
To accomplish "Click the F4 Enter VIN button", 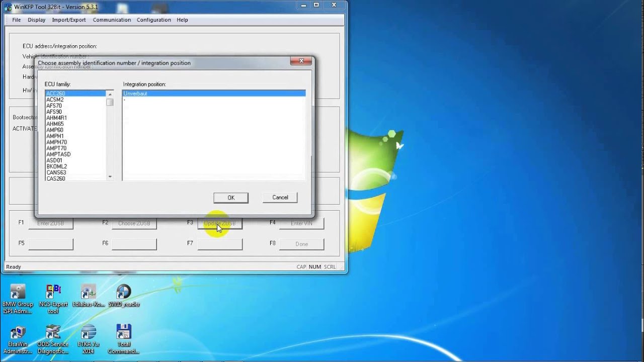I will [301, 223].
